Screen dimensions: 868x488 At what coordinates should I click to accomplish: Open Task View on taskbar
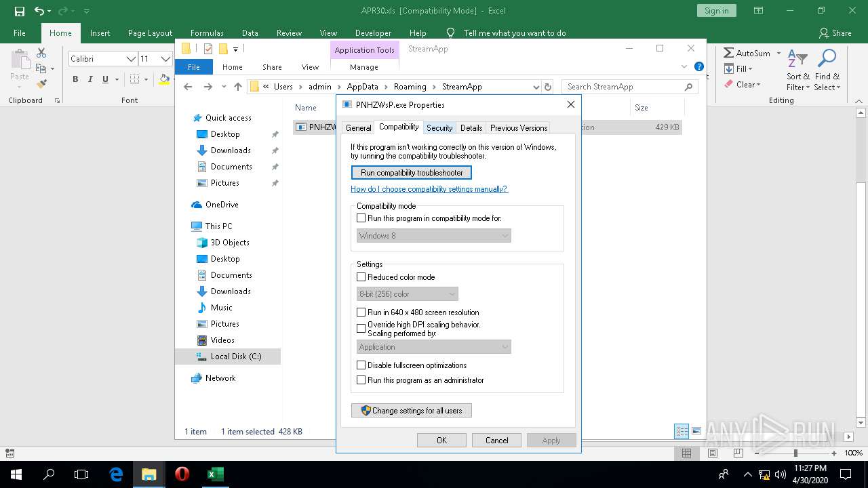[81, 474]
